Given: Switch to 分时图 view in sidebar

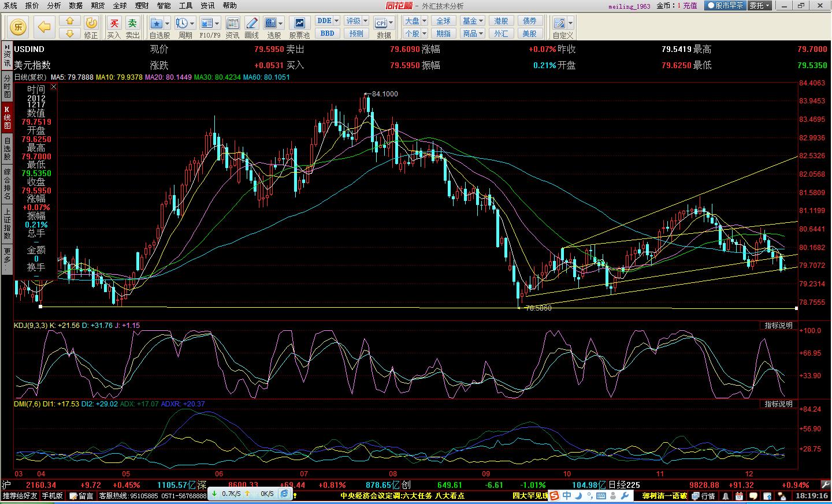Looking at the screenshot, I should tap(7, 87).
